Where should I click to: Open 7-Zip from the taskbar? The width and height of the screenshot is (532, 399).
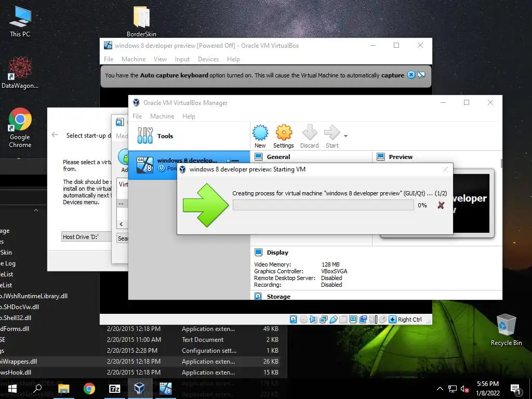coord(114,389)
